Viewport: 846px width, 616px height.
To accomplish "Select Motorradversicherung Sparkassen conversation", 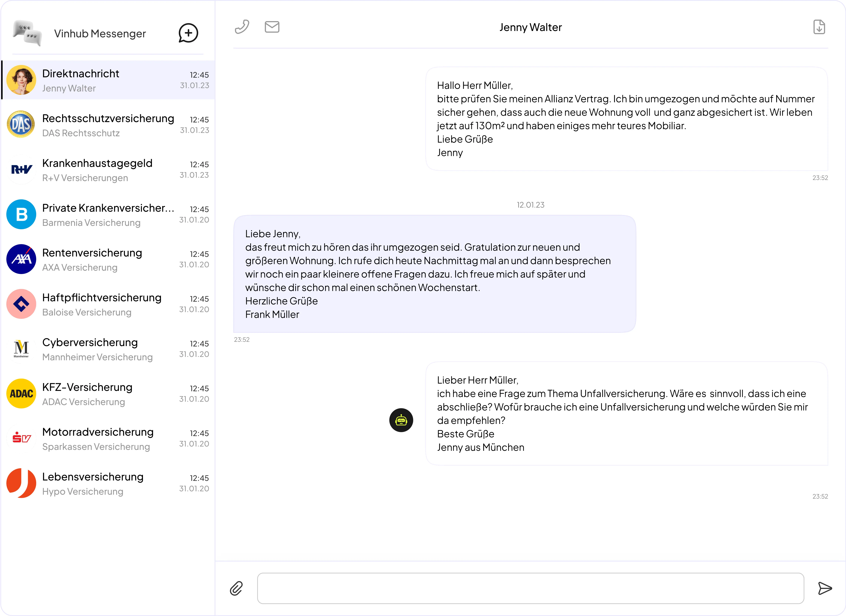I will [x=108, y=438].
